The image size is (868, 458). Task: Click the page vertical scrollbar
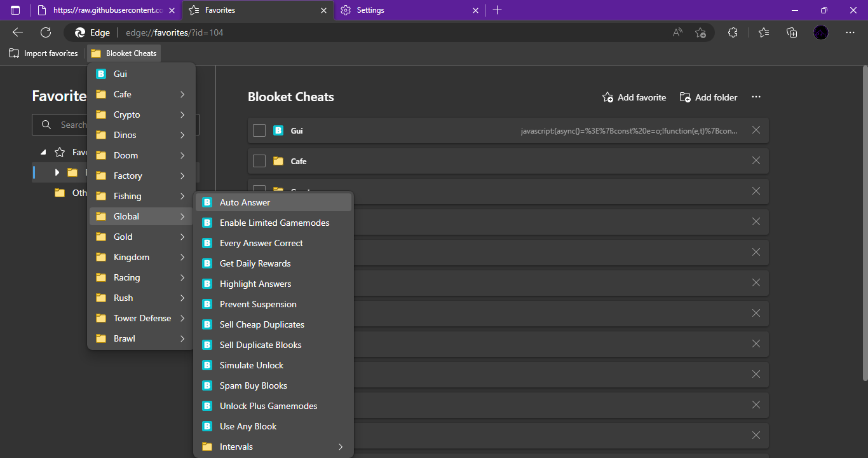865,223
